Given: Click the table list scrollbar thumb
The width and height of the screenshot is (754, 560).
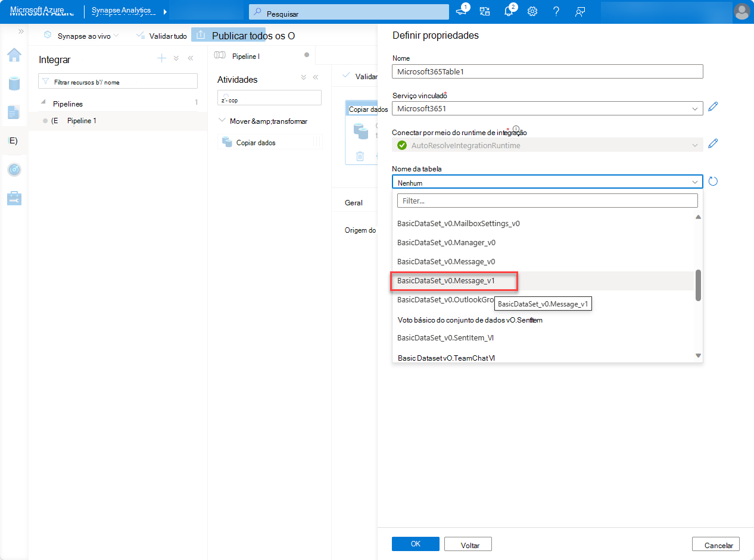Looking at the screenshot, I should coord(698,285).
